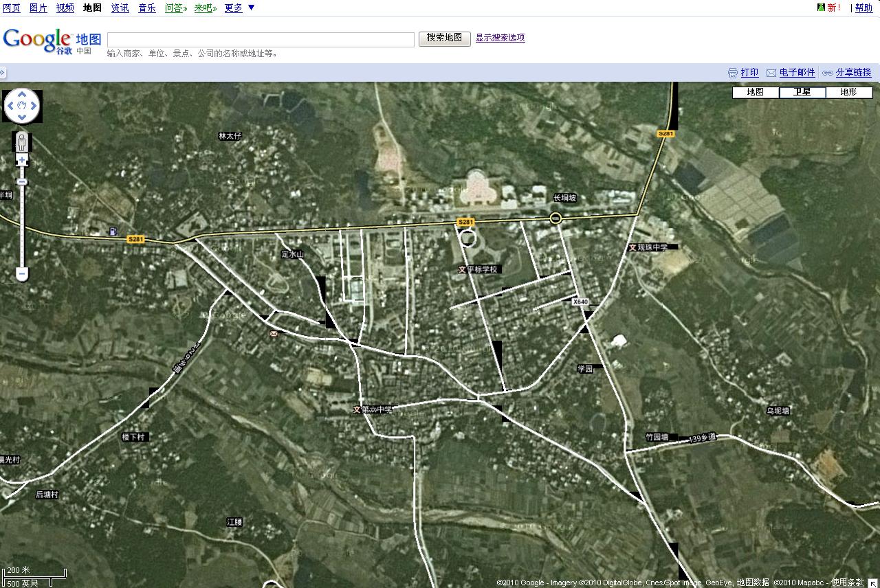This screenshot has height=588, width=880.
Task: Pan the map down with the down arrow
Action: pos(22,117)
